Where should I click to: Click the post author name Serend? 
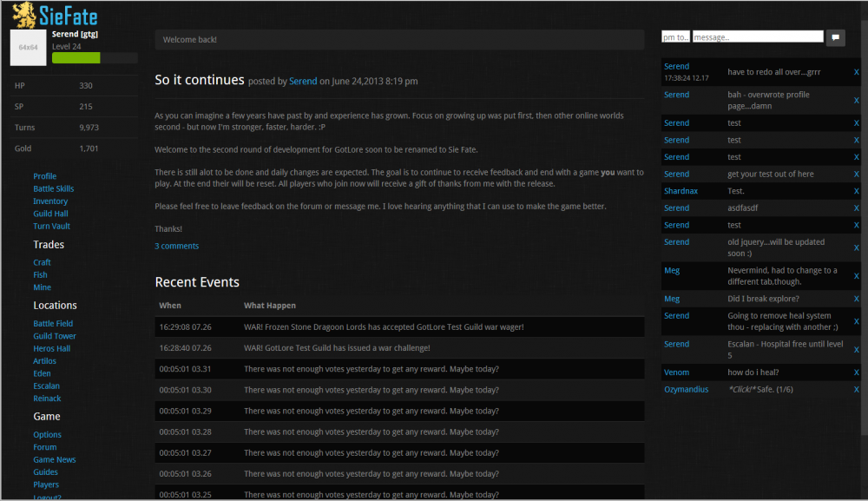tap(303, 82)
